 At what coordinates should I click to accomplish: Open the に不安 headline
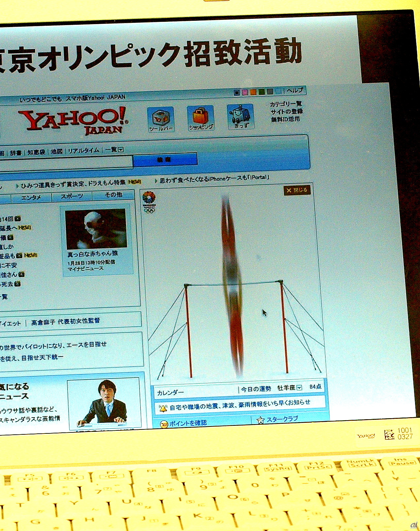[x=8, y=265]
